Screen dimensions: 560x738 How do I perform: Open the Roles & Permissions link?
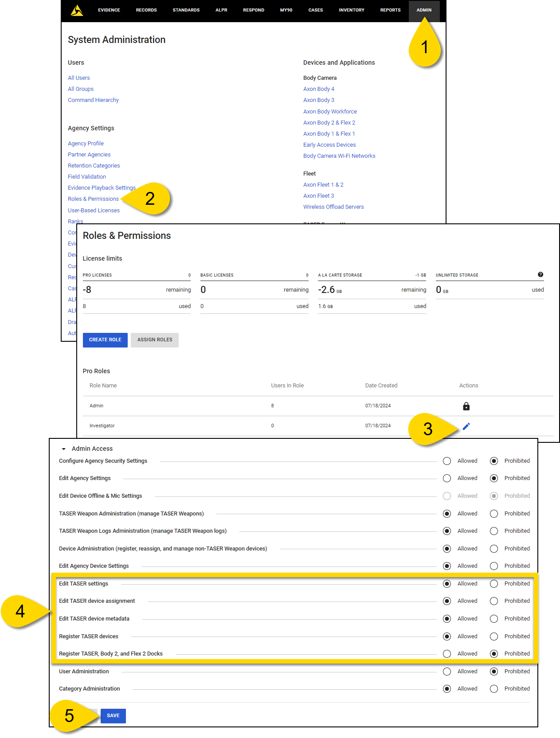pos(93,199)
